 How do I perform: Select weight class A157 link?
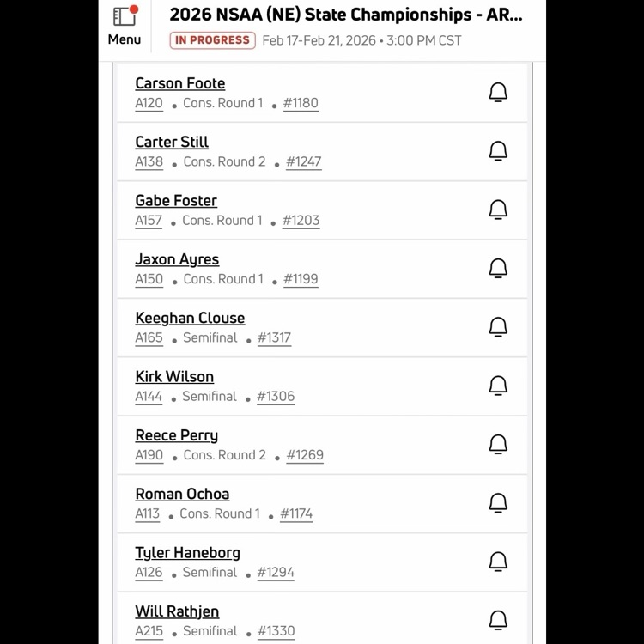(x=149, y=221)
